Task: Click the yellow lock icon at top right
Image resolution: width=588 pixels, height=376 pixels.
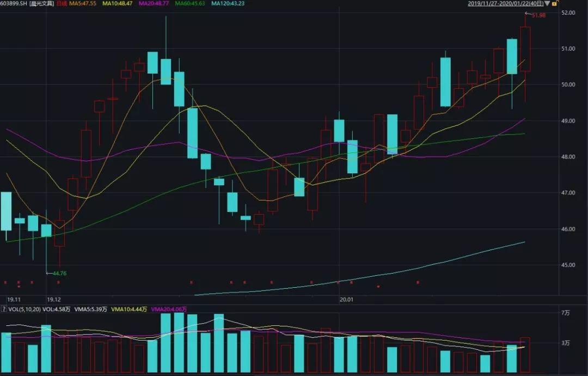Action: coord(555,3)
